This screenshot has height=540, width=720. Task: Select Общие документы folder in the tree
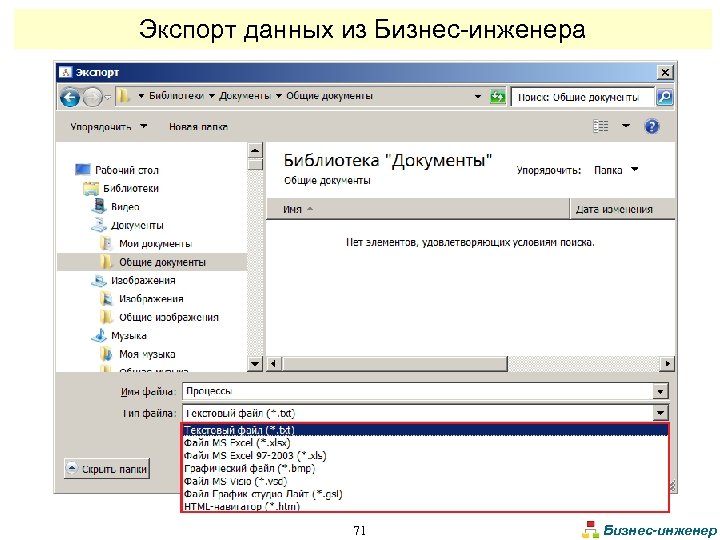(x=162, y=262)
